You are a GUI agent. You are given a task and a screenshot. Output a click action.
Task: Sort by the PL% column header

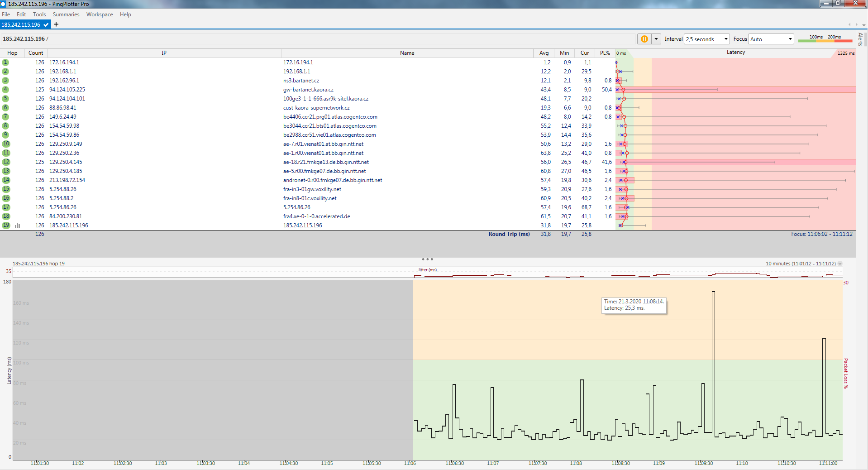(605, 53)
